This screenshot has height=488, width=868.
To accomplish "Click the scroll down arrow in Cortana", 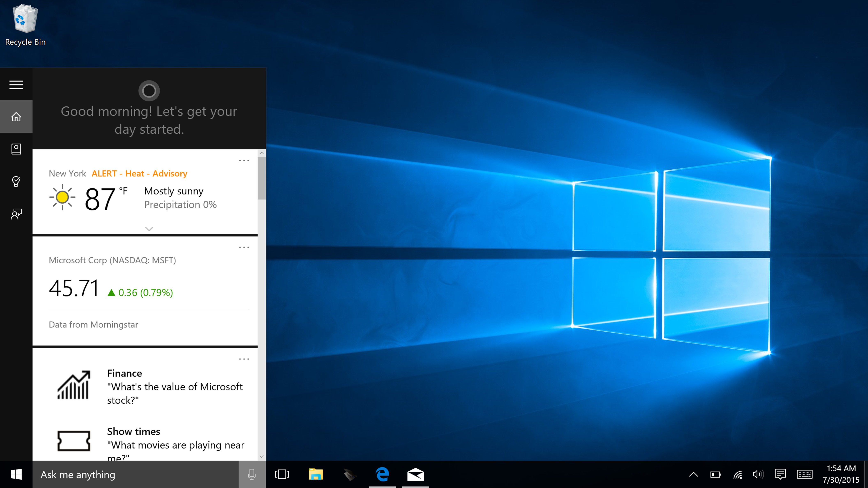I will point(262,457).
